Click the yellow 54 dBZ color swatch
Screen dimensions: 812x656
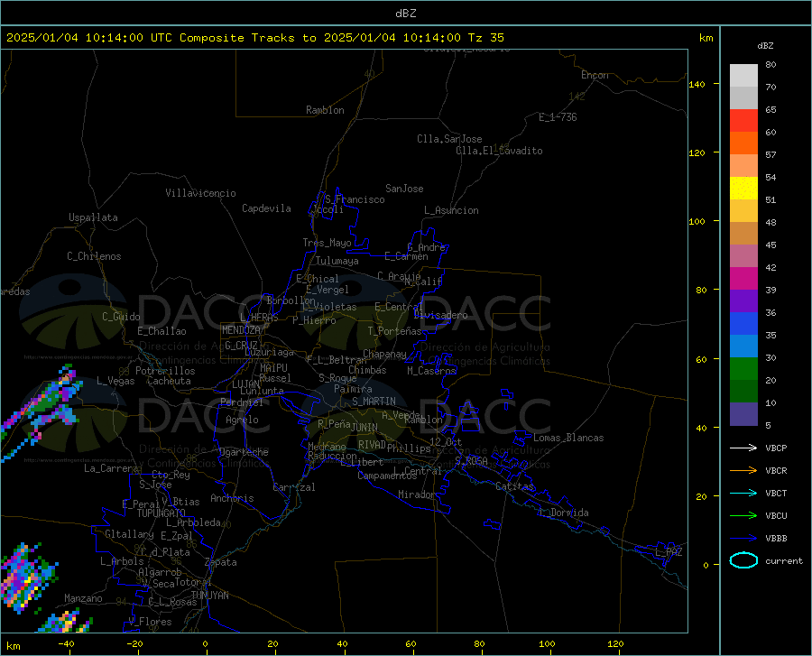pyautogui.click(x=743, y=188)
